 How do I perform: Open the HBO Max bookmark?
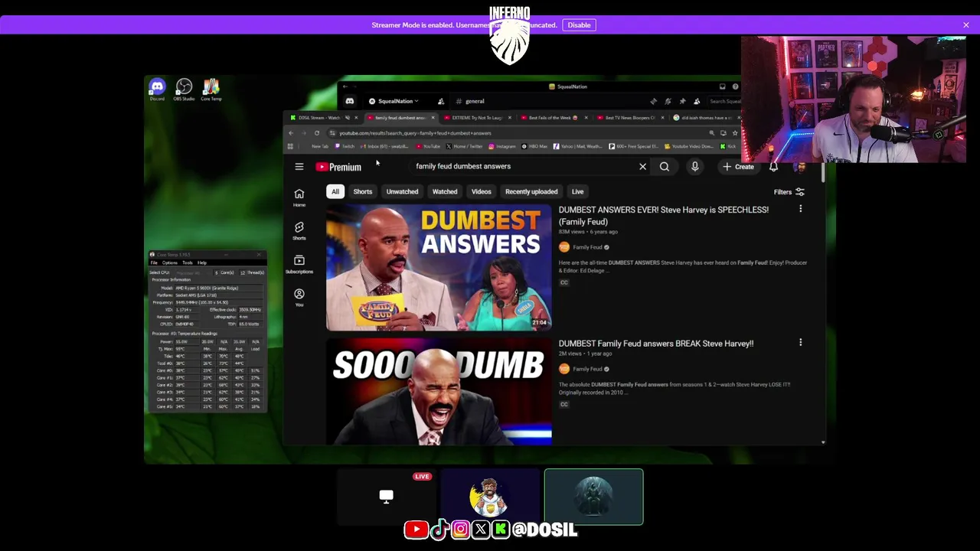(x=534, y=146)
